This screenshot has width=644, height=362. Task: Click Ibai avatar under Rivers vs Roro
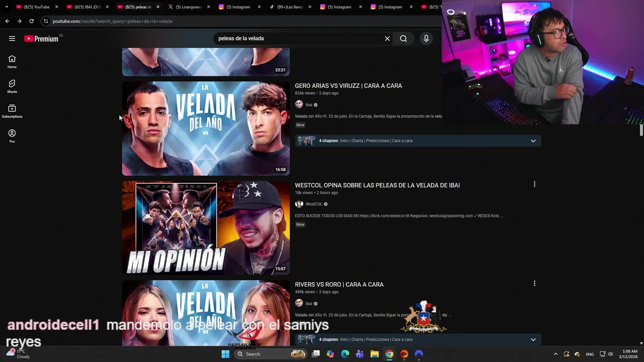point(299,303)
